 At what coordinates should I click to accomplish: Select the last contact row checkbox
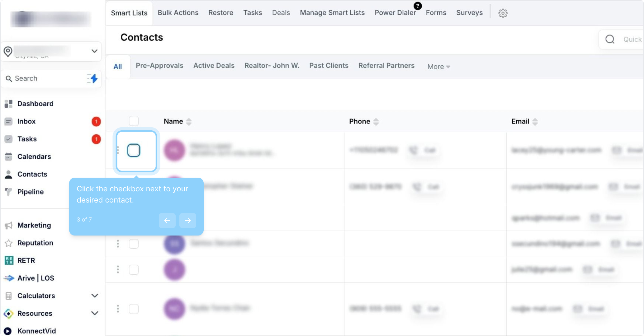click(134, 309)
